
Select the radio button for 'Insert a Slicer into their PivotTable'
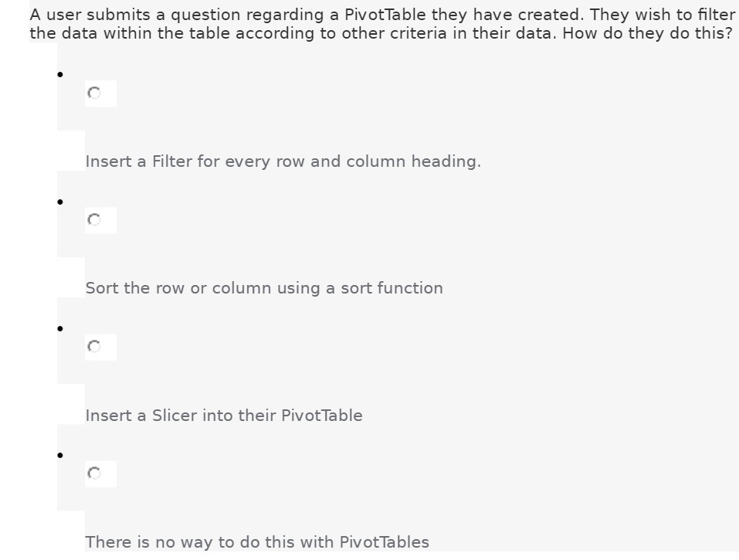[95, 346]
